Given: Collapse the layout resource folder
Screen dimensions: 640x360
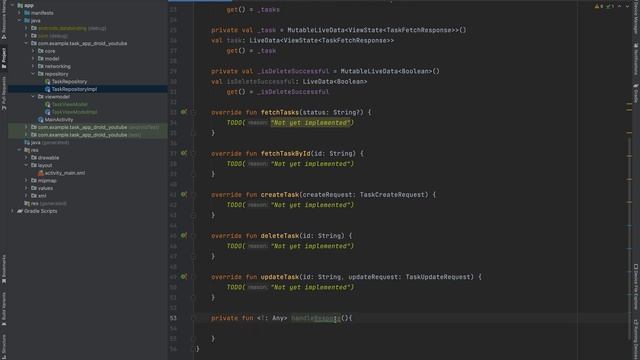Looking at the screenshot, I should [26, 165].
